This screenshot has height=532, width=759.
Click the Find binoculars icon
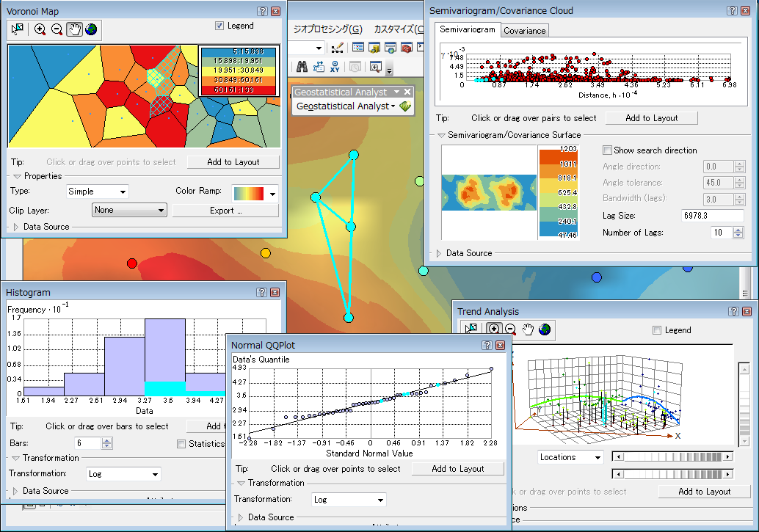[x=302, y=65]
